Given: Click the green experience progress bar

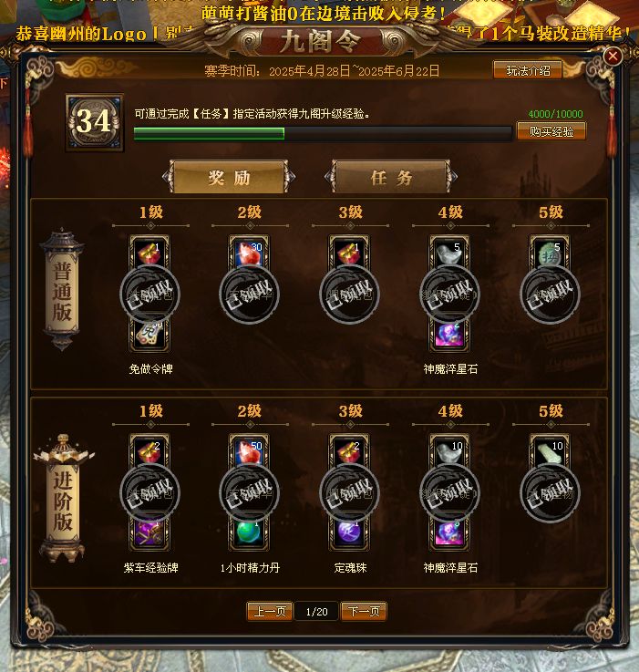Looking at the screenshot, I should [323, 134].
